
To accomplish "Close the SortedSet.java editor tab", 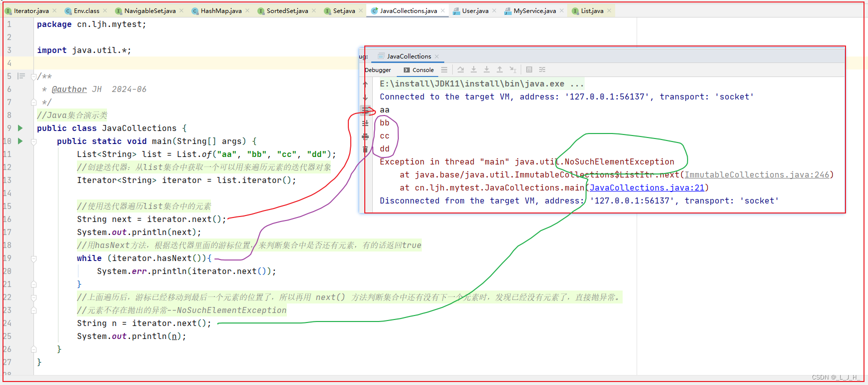I will pyautogui.click(x=314, y=10).
